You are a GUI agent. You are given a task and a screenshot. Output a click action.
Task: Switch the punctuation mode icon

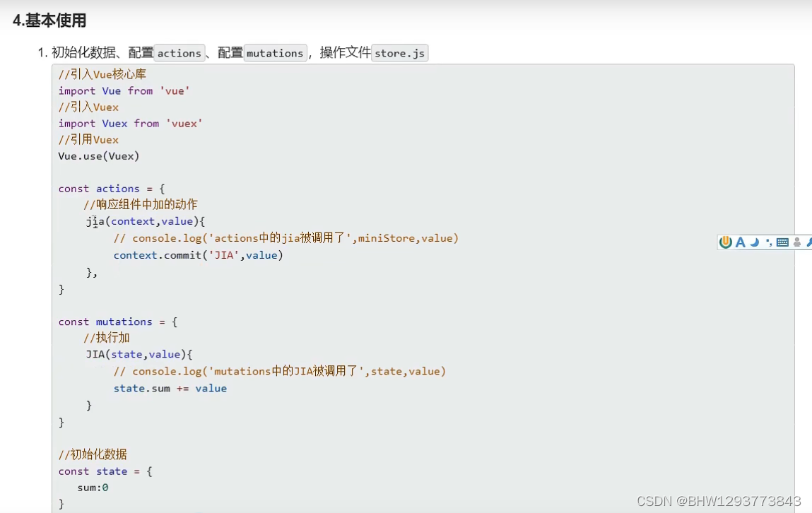click(x=768, y=242)
